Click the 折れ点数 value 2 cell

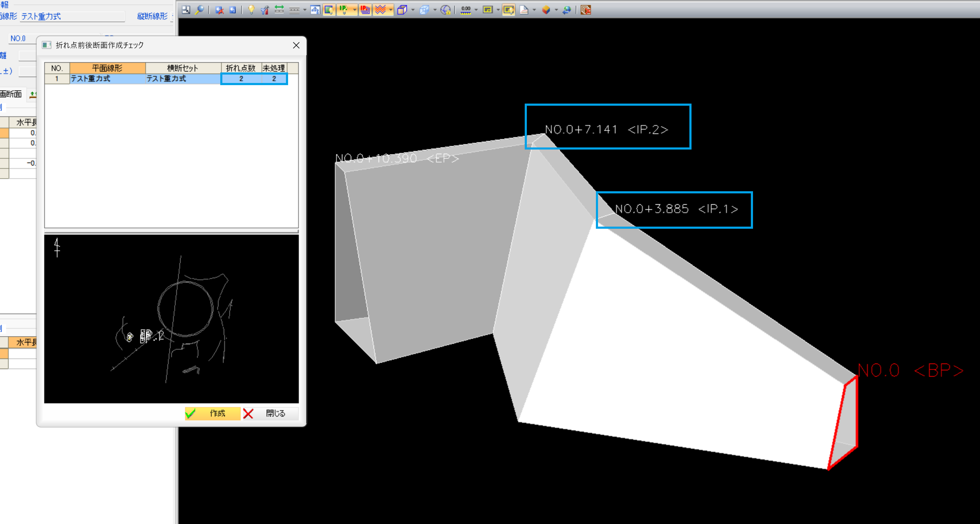[241, 79]
